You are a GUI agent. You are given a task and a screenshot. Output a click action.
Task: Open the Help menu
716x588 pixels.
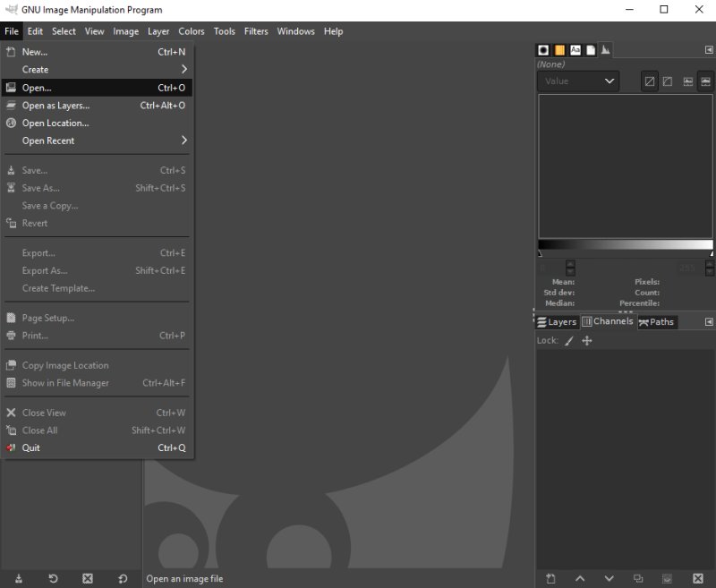point(333,31)
